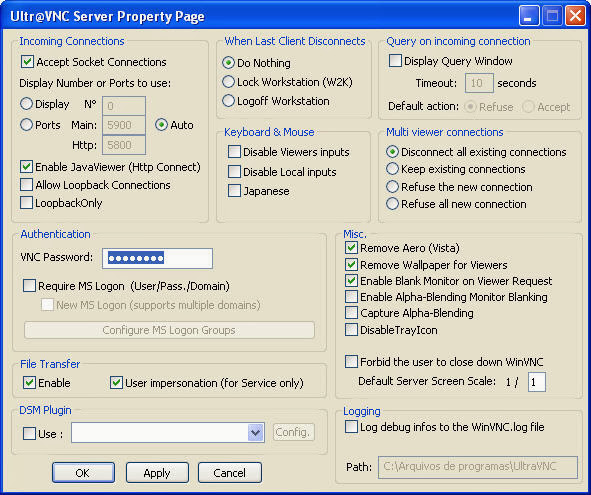Toggle User impersonation (for Service only)
Screen dimensions: 591x495
click(x=116, y=383)
